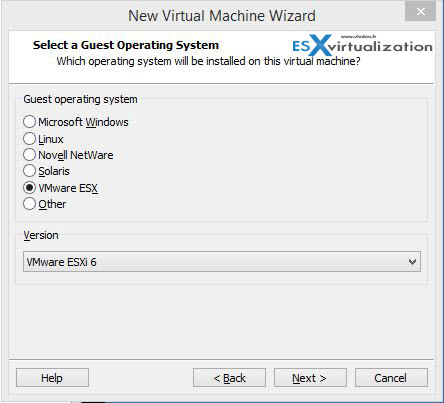
Task: Cancel the New Virtual Machine Wizard
Action: click(x=391, y=378)
